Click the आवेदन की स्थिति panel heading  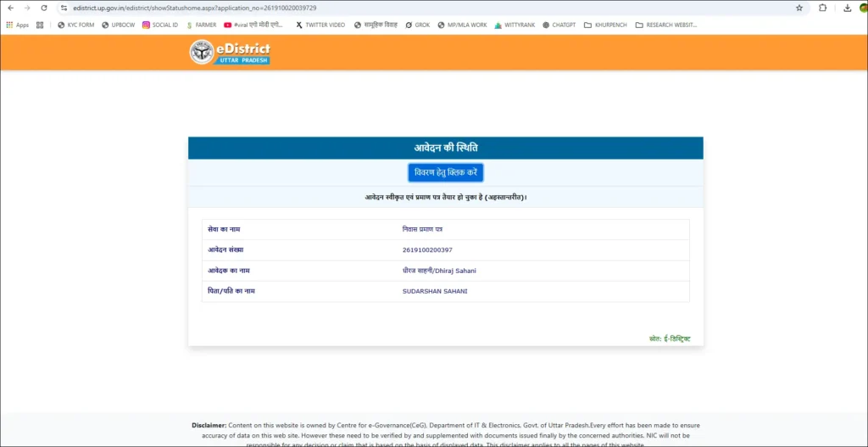pos(446,148)
